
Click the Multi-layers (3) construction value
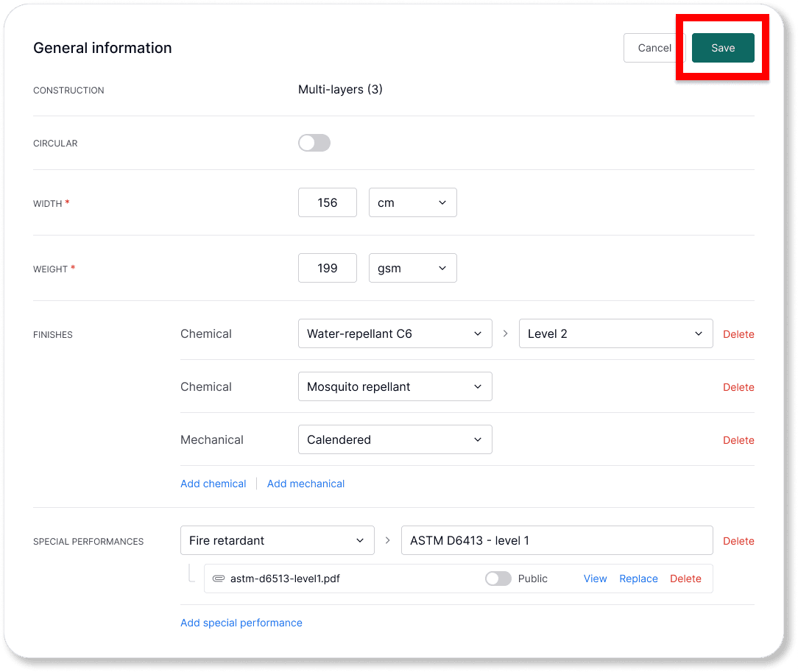(x=340, y=90)
